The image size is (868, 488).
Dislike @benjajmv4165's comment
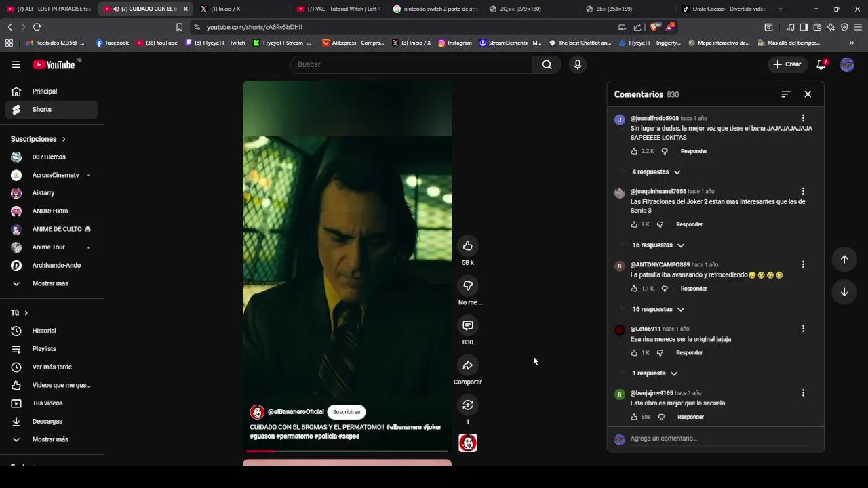pos(661,417)
